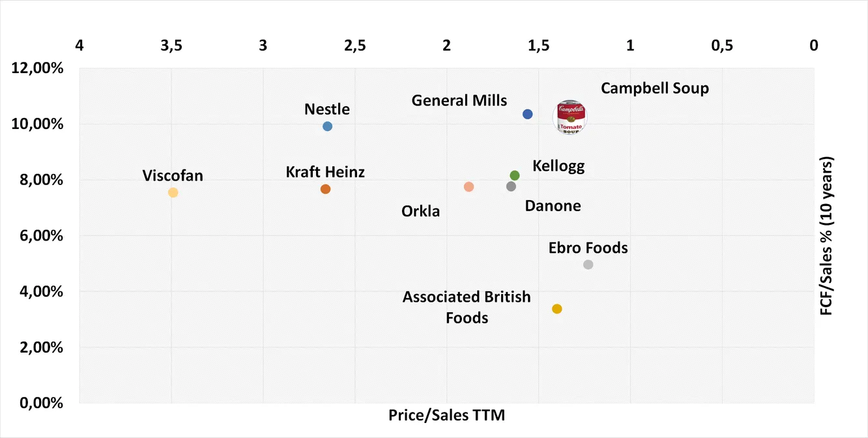The image size is (868, 438).
Task: Select the Nestle data point
Action: 327,126
